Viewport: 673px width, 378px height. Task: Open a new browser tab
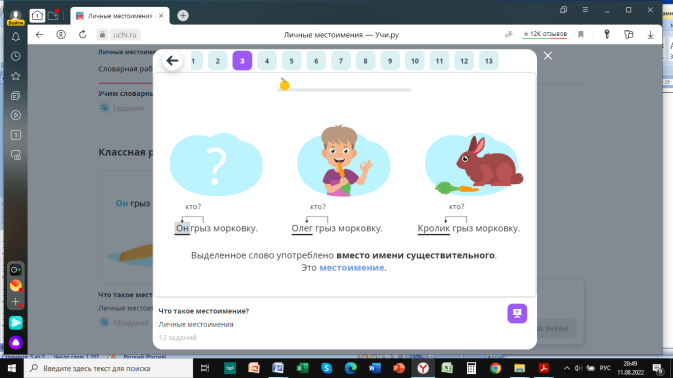[183, 15]
